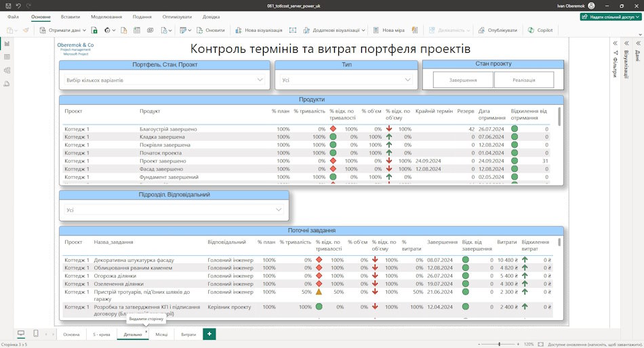Open the Основна page tab

(x=71, y=334)
